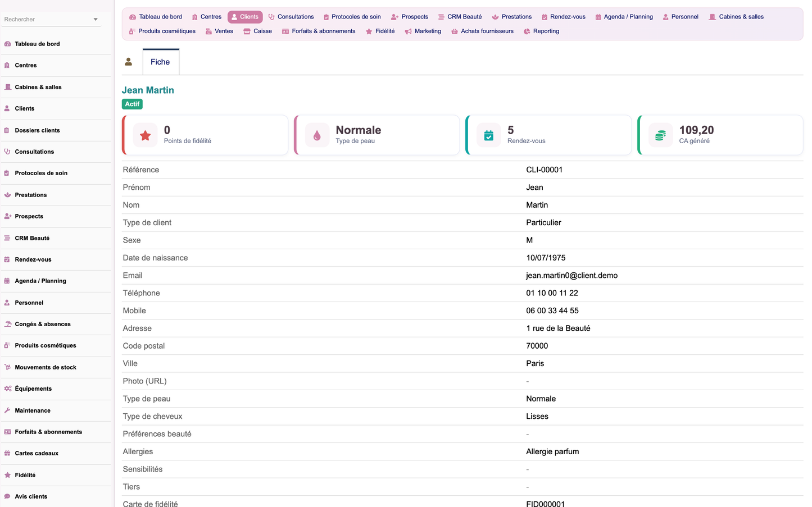Open Forfaits & abonnements top menu item
The image size is (812, 507).
(319, 31)
